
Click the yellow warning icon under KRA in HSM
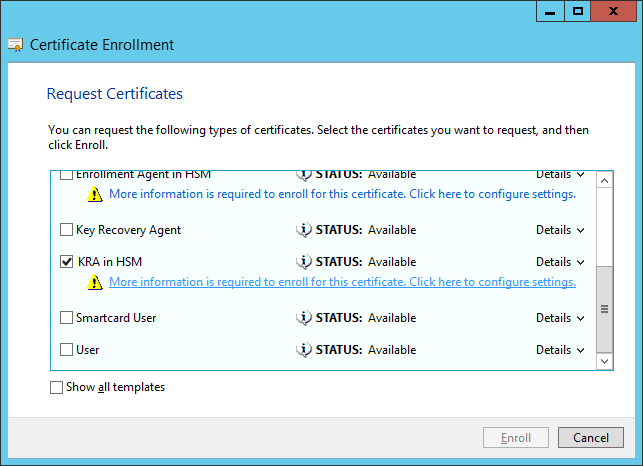[95, 283]
